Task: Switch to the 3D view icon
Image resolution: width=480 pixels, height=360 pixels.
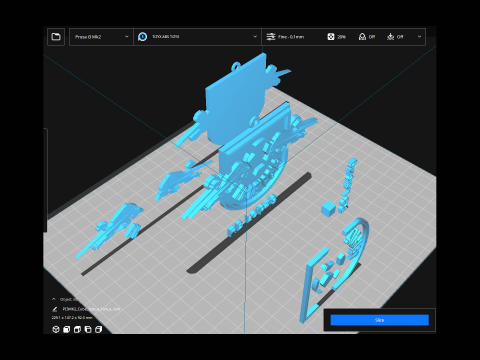Action: (x=56, y=329)
